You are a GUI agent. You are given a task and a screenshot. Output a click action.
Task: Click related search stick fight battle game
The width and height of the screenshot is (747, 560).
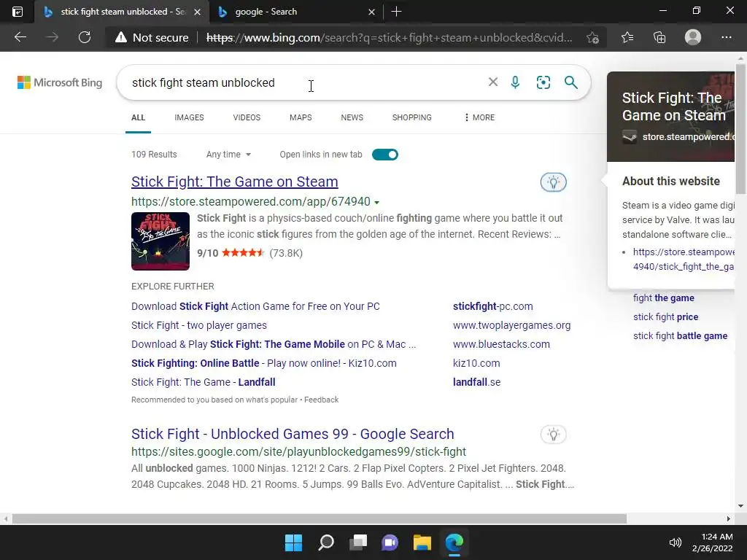[x=681, y=335]
